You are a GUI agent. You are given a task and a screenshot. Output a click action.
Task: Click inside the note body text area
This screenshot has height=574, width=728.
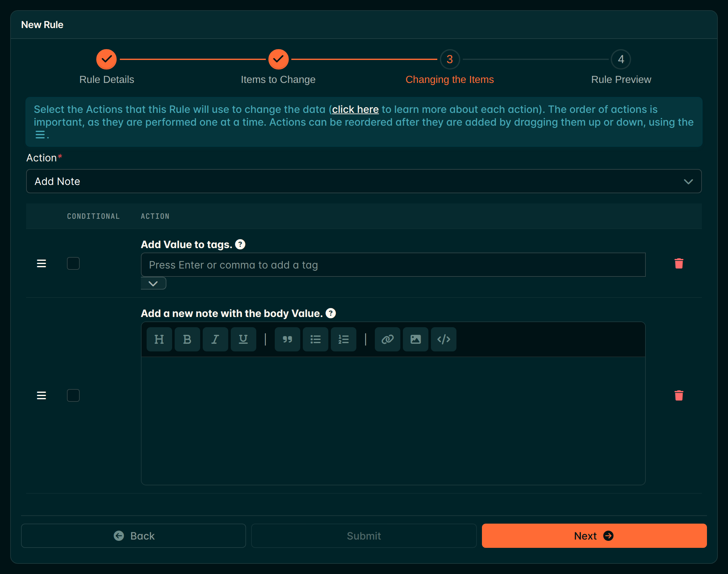click(x=393, y=421)
